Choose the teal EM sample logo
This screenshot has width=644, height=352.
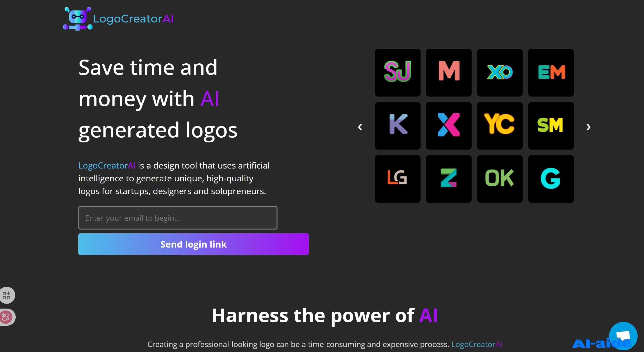pyautogui.click(x=551, y=72)
